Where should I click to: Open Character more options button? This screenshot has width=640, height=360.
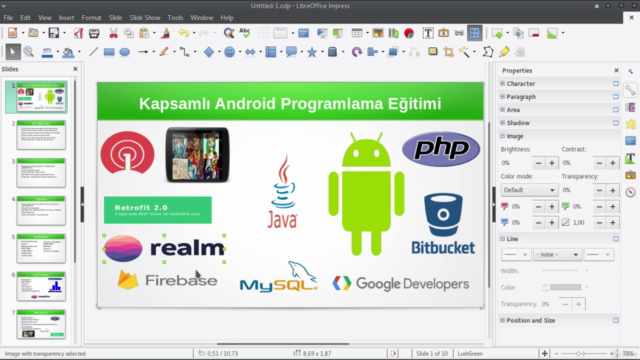[616, 83]
